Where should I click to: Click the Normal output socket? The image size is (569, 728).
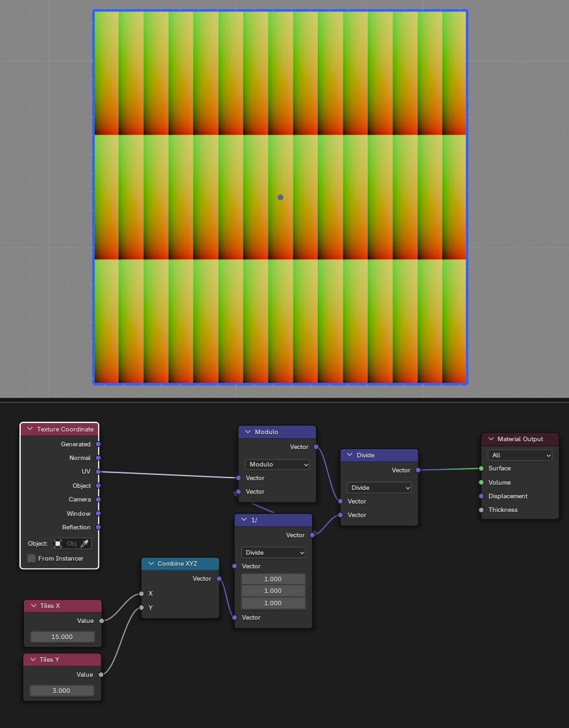(99, 458)
